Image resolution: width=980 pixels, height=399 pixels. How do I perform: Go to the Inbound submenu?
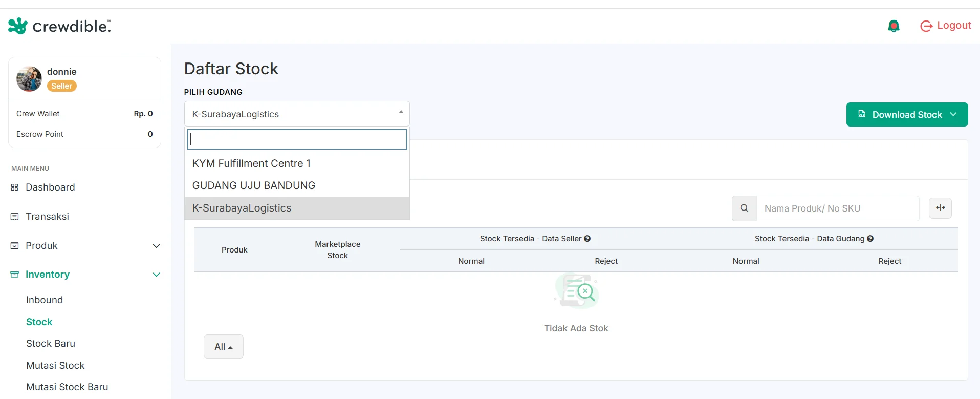pos(45,300)
